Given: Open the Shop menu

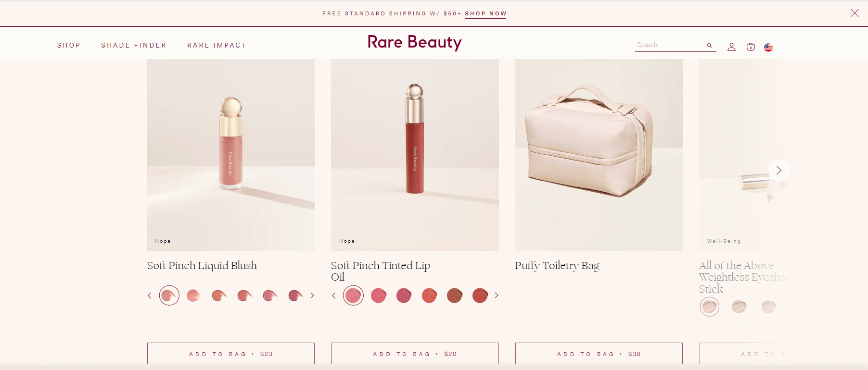Looking at the screenshot, I should click(x=69, y=45).
